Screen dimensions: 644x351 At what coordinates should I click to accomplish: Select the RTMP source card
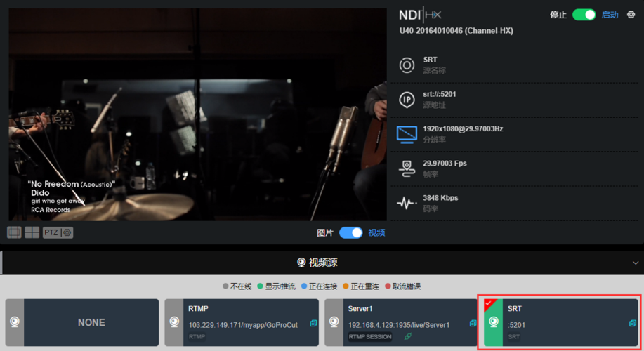point(242,322)
